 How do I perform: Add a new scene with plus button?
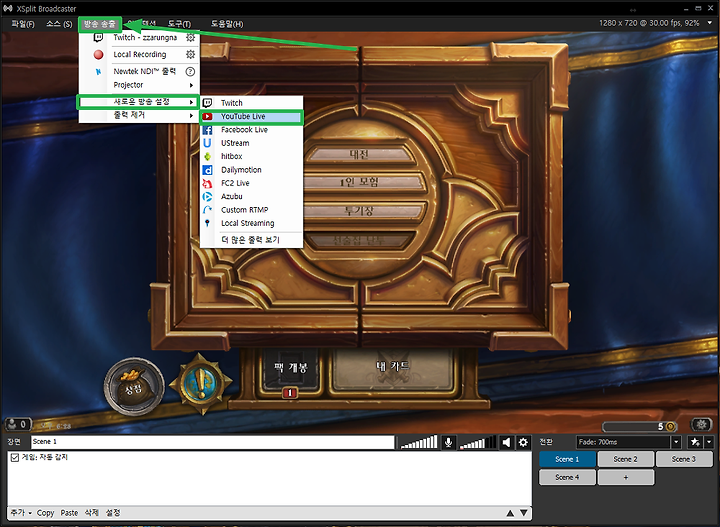click(625, 477)
